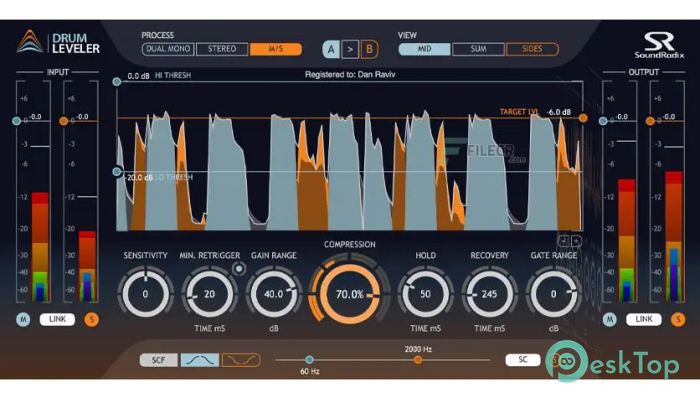700x400 pixels.
Task: Toggle the SCF side-chain filter button
Action: (x=158, y=360)
